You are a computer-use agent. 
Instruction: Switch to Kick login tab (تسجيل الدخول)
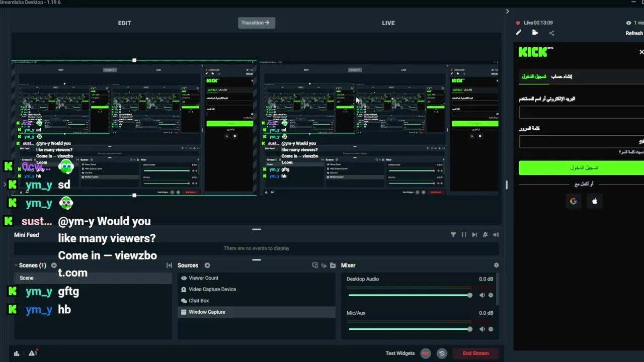click(533, 76)
